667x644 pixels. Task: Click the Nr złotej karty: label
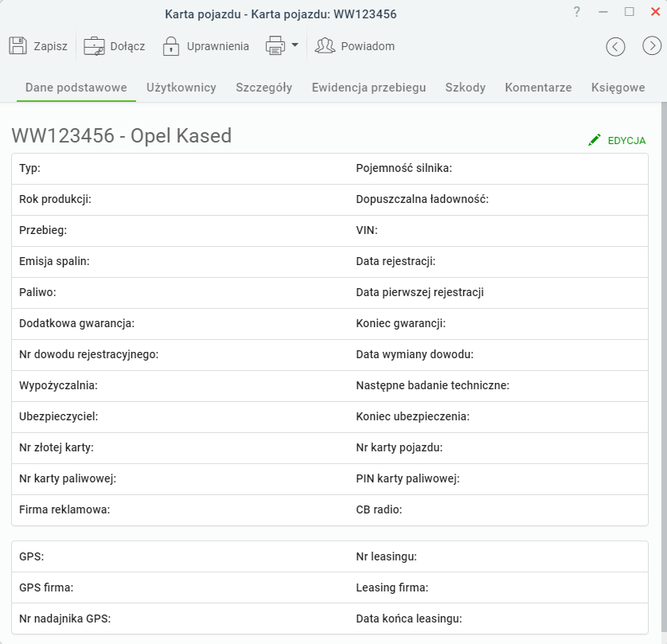point(57,447)
